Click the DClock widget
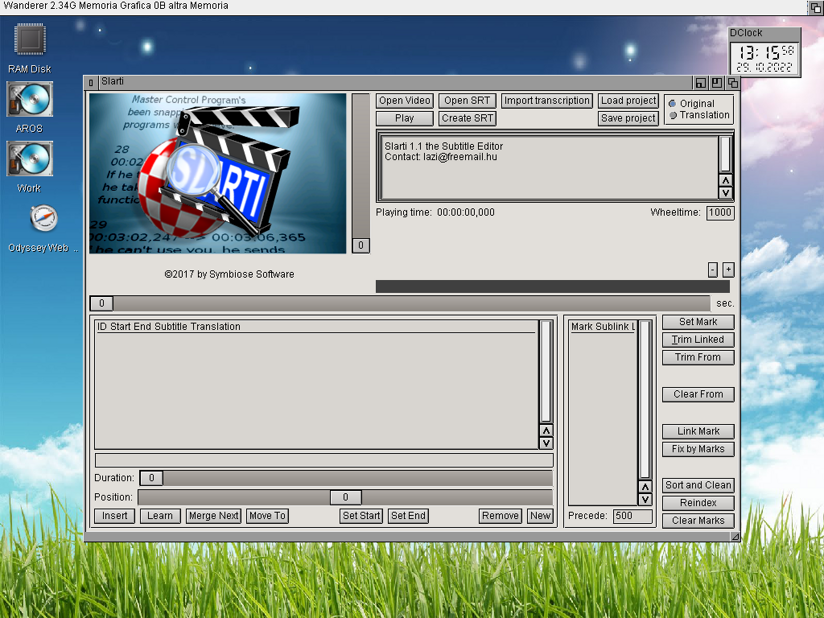824x618 pixels. tap(764, 52)
